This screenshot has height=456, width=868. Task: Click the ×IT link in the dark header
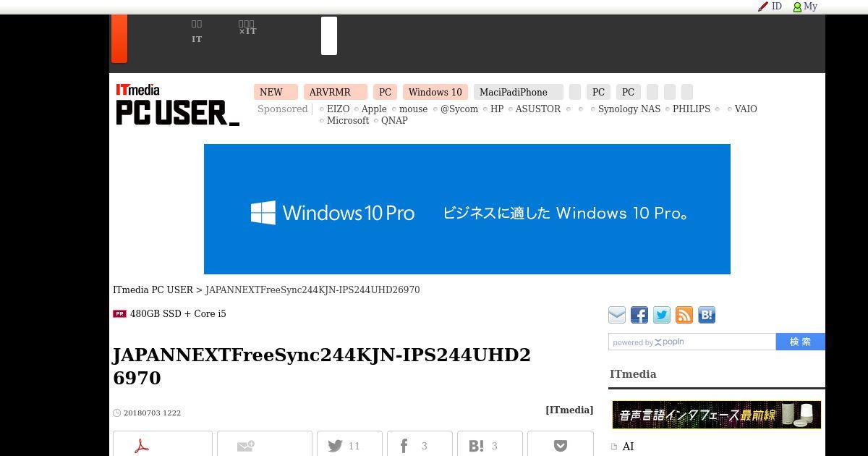[247, 31]
